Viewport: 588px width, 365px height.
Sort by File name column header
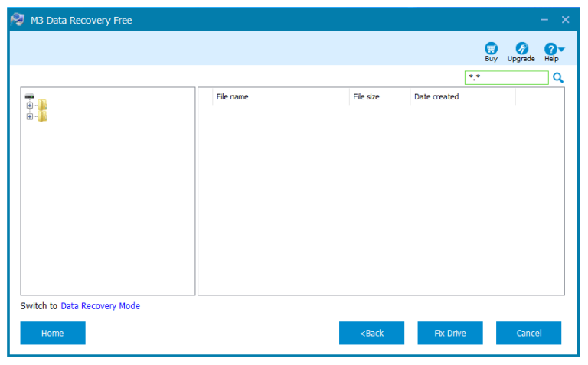[x=281, y=96]
